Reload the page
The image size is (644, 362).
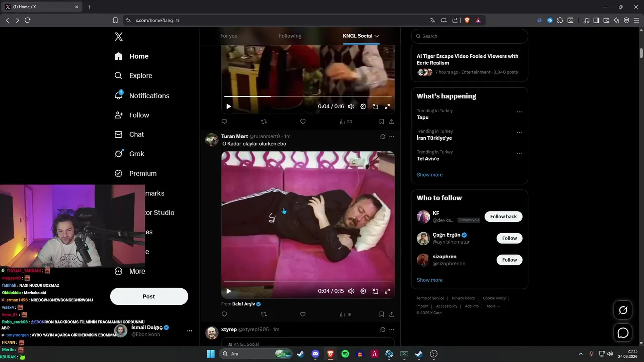point(27,20)
